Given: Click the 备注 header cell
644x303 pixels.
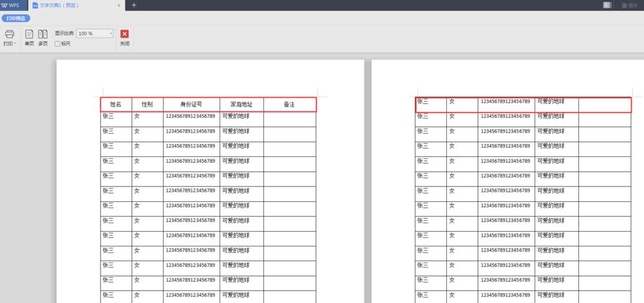Looking at the screenshot, I should pos(289,104).
